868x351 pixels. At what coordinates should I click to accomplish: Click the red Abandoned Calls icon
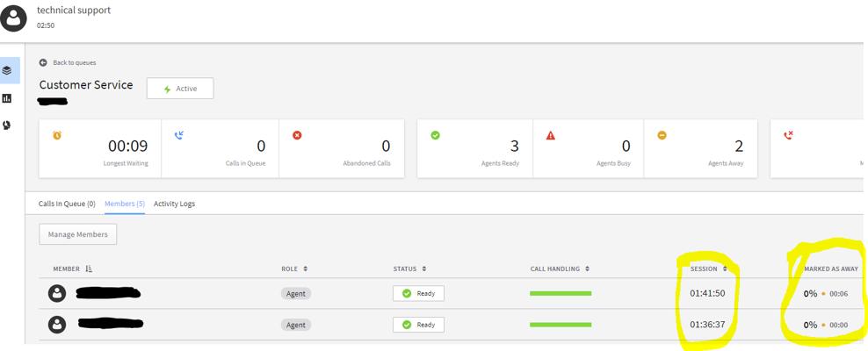click(x=297, y=135)
